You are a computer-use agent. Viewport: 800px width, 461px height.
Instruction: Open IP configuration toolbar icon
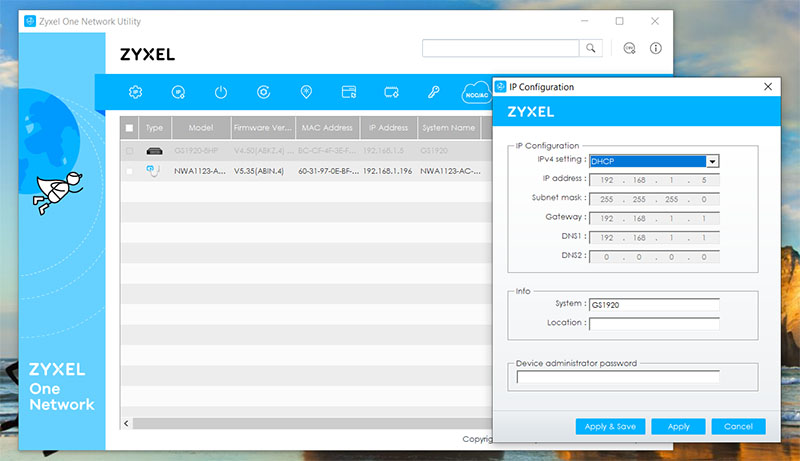pyautogui.click(x=178, y=92)
